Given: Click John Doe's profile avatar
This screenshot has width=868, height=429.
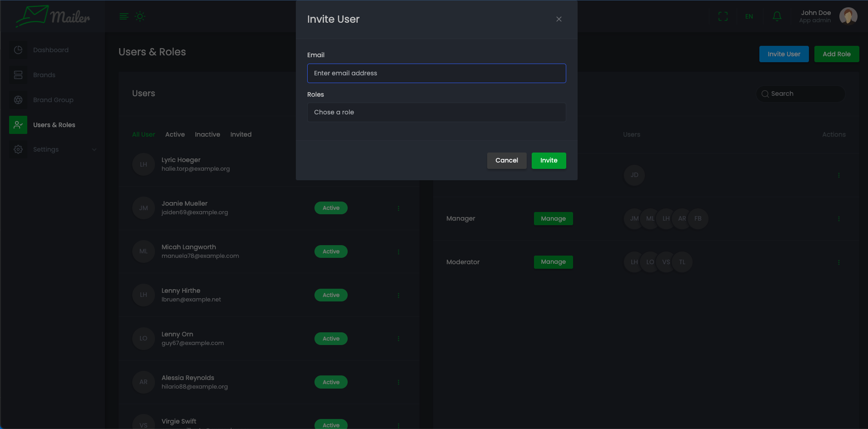Looking at the screenshot, I should pyautogui.click(x=848, y=16).
